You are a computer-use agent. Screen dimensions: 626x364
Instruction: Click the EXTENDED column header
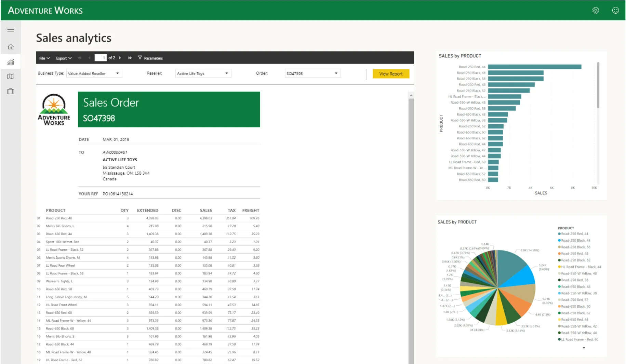[148, 211]
